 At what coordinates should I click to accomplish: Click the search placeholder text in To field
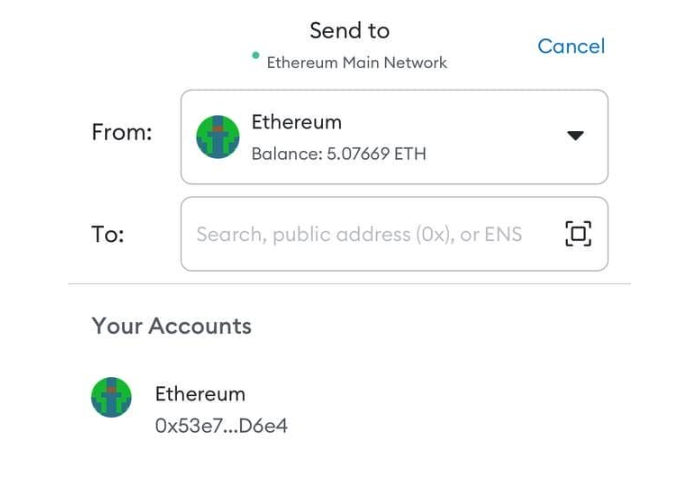click(358, 234)
